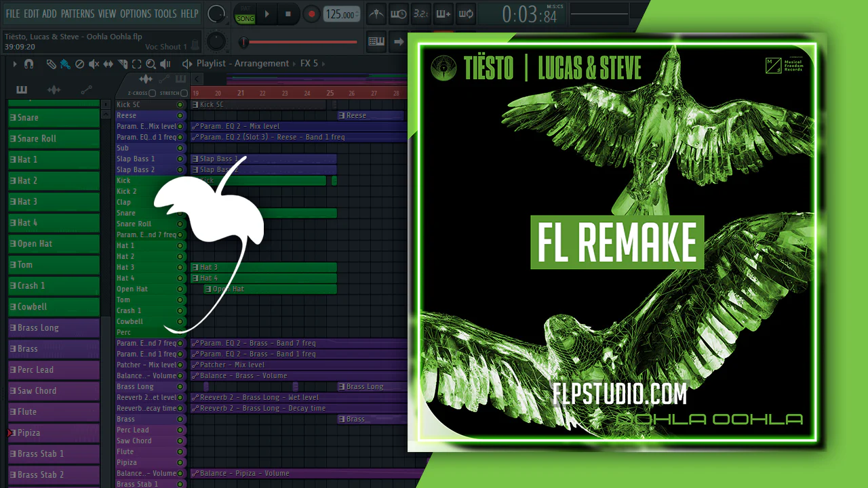The height and width of the screenshot is (488, 868).
Task: Open the ADD menu
Action: tap(50, 14)
